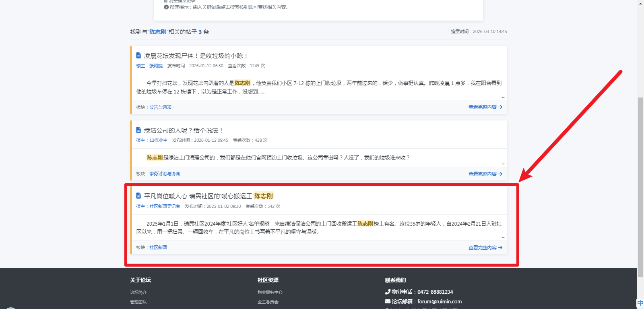View full content of 张阿姨's post
The width and height of the screenshot is (644, 309).
click(x=485, y=107)
